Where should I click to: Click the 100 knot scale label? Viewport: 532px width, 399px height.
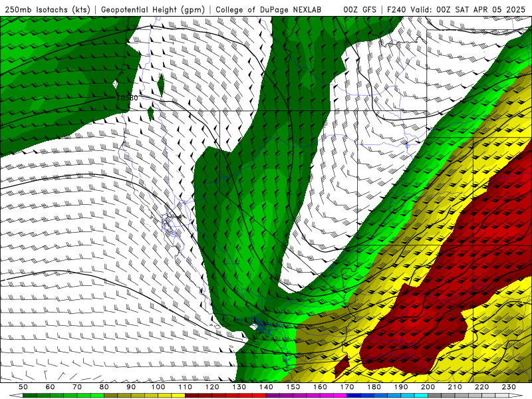(x=158, y=387)
